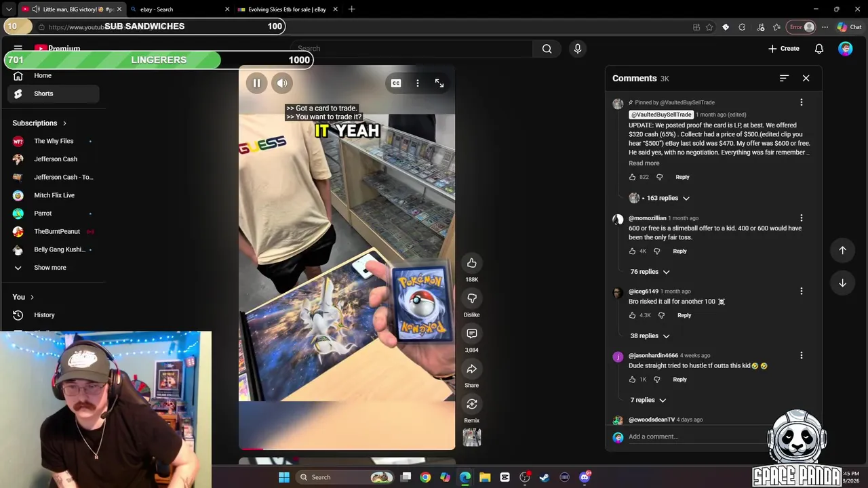Switch to the Evolving Skies Etb eBay tab
868x488 pixels.
pos(287,9)
